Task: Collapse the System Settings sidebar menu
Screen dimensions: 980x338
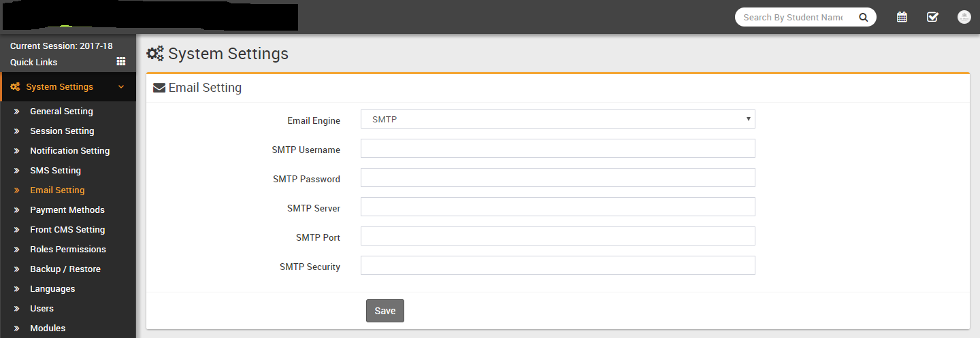Action: pyautogui.click(x=121, y=87)
